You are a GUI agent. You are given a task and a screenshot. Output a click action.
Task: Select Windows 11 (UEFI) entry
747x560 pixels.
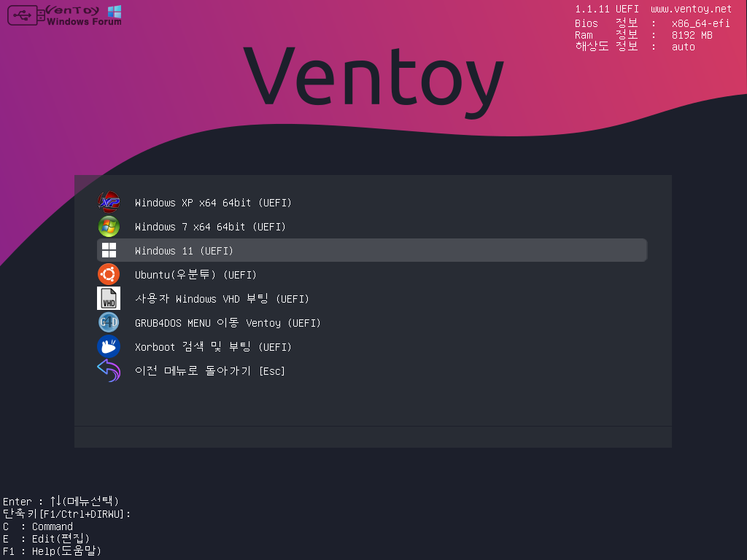pyautogui.click(x=372, y=251)
